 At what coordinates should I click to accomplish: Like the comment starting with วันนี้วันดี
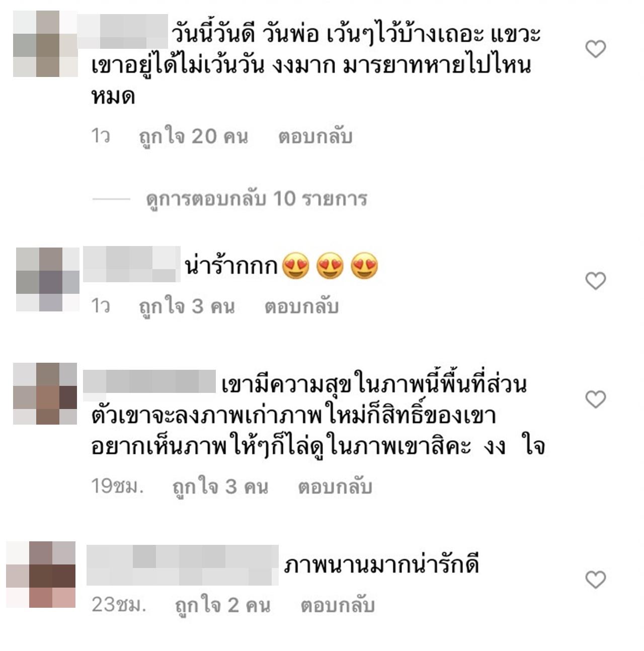pos(596,49)
